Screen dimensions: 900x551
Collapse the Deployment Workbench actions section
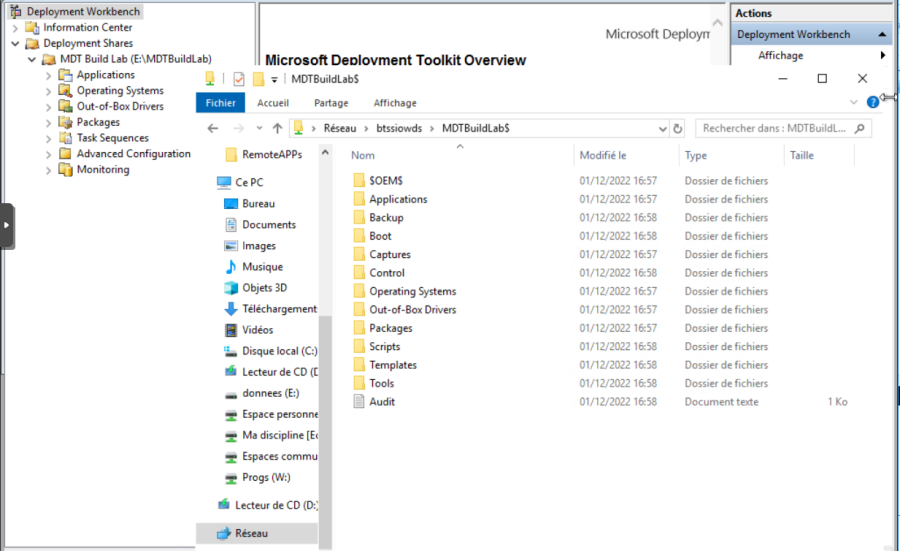coord(882,34)
